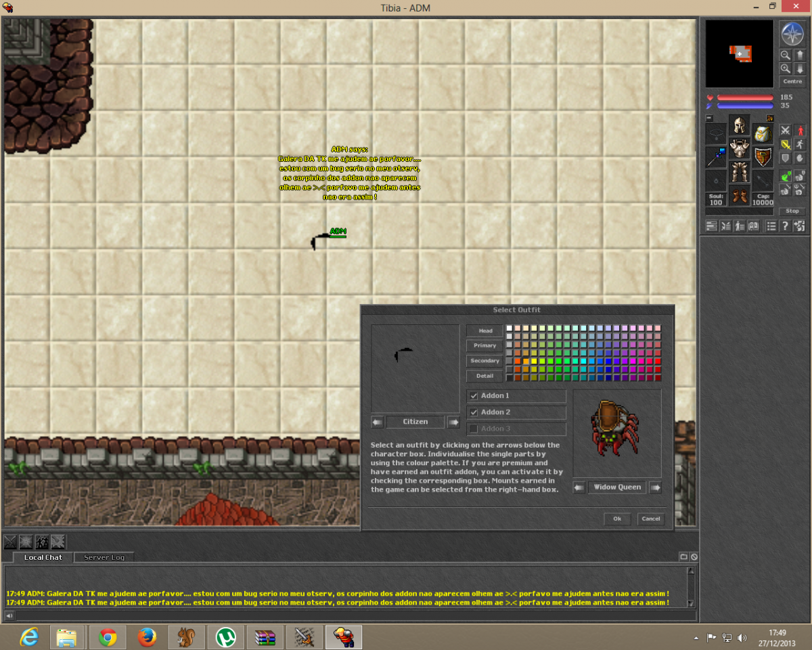Select Head color part button

[x=484, y=330]
